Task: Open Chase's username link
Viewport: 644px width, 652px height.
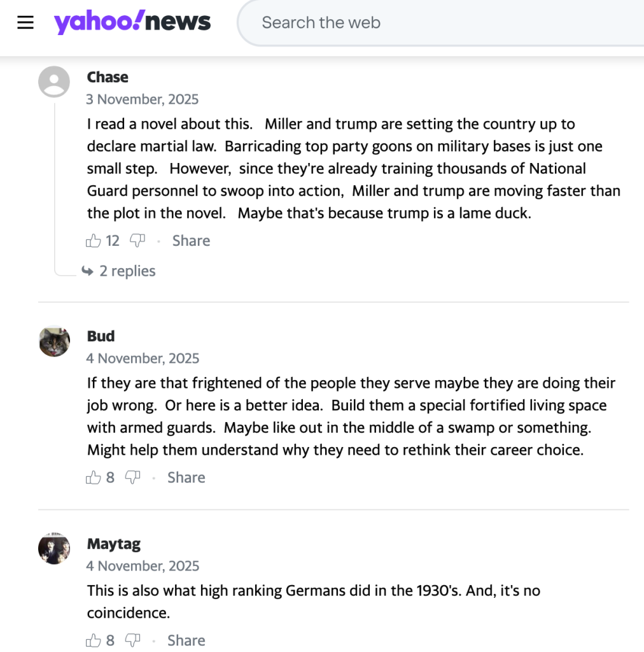Action: pyautogui.click(x=108, y=77)
